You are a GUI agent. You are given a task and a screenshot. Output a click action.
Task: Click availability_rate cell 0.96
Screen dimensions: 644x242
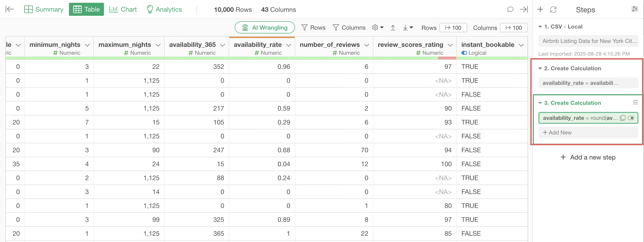262,67
